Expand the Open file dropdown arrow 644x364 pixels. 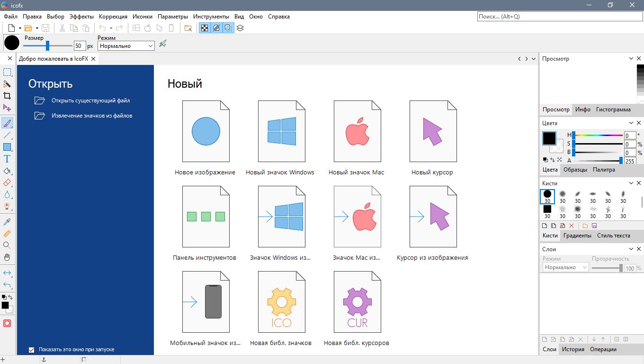click(x=37, y=28)
